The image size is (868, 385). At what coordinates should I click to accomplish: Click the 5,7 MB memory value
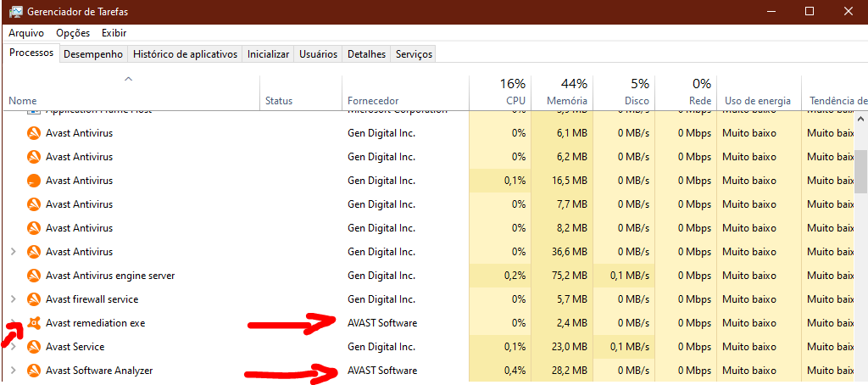pos(570,299)
